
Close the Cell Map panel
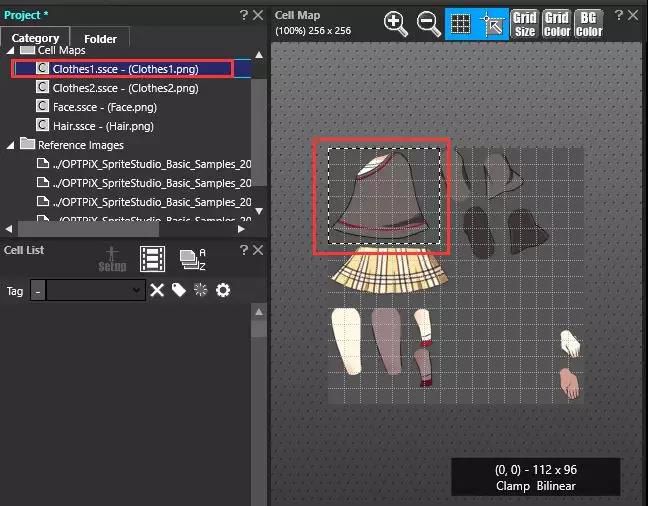coord(633,15)
